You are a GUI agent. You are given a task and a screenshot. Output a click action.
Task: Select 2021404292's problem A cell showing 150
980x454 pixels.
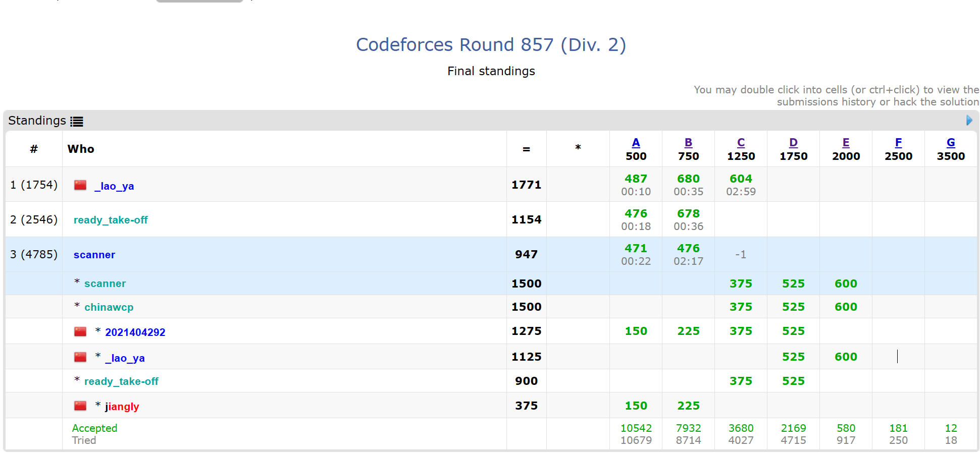click(636, 331)
